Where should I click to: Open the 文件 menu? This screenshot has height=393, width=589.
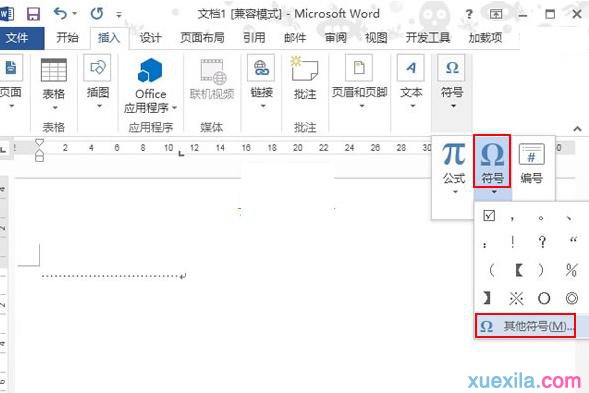17,38
